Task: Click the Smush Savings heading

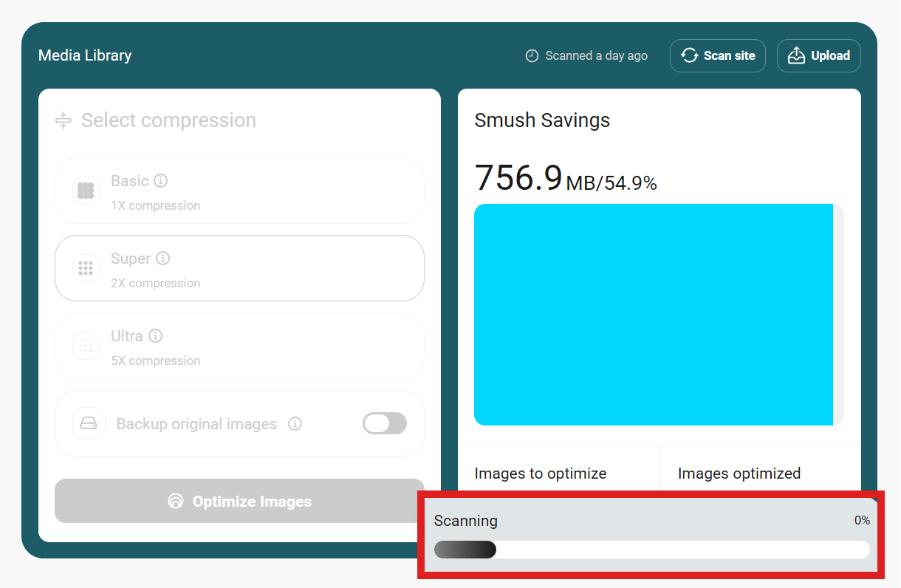Action: [542, 120]
